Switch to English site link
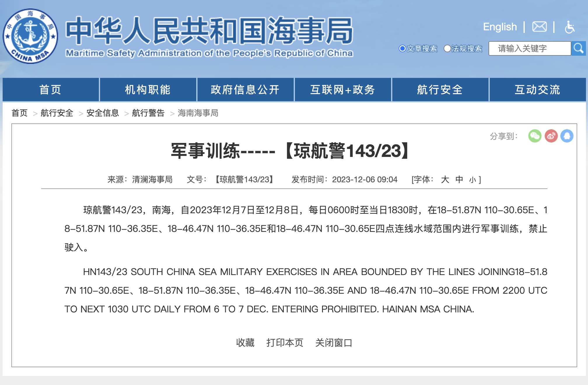 click(x=500, y=27)
